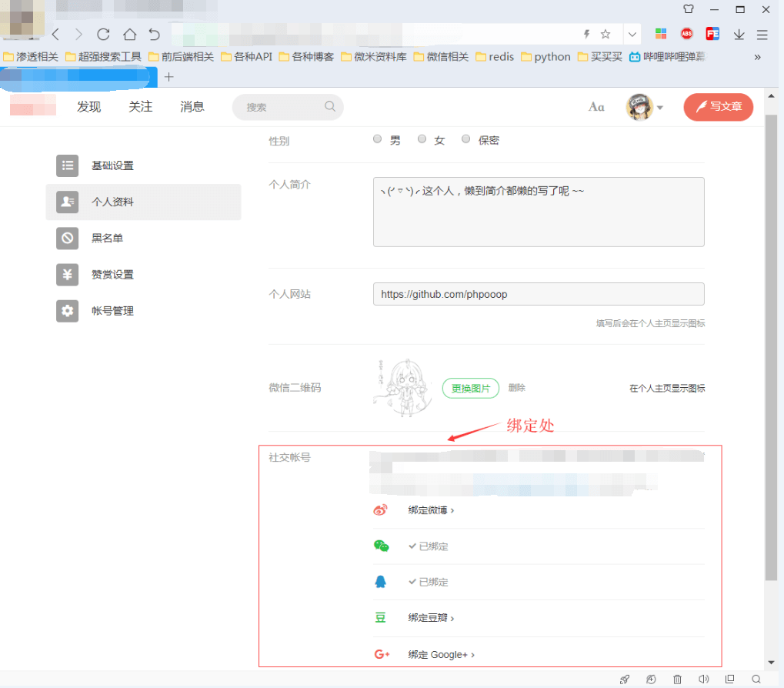Click the WeChat logo icon

click(381, 546)
